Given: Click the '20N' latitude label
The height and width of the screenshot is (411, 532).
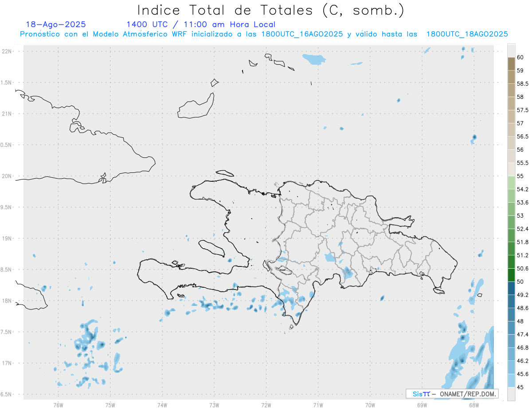Looking at the screenshot, I should [7, 176].
